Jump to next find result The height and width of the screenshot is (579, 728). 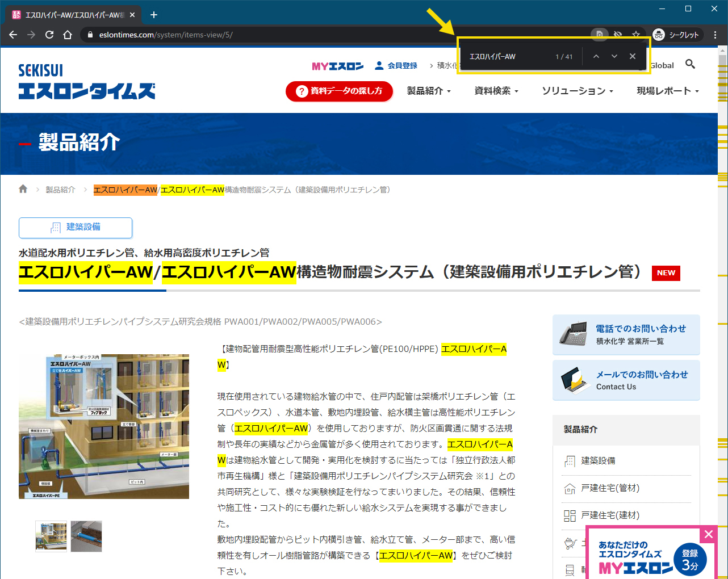point(614,56)
